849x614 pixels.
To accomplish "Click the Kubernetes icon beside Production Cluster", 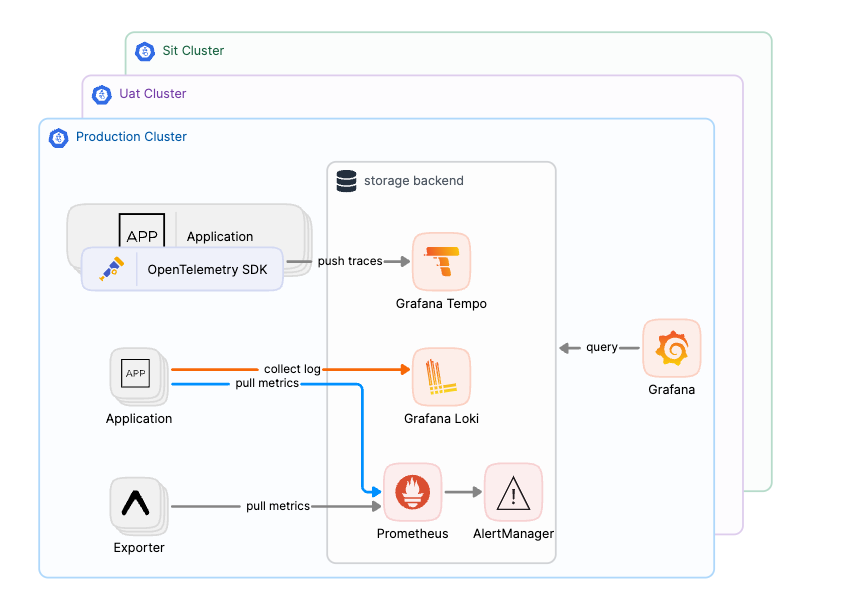I will pyautogui.click(x=58, y=138).
